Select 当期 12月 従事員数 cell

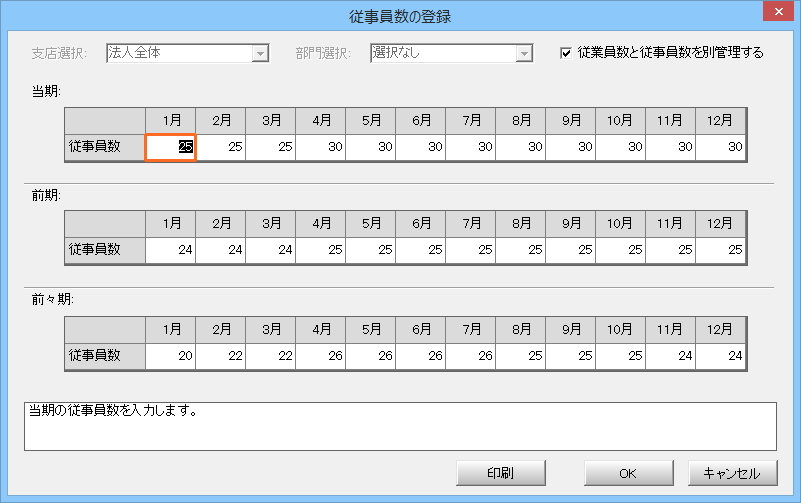(720, 147)
